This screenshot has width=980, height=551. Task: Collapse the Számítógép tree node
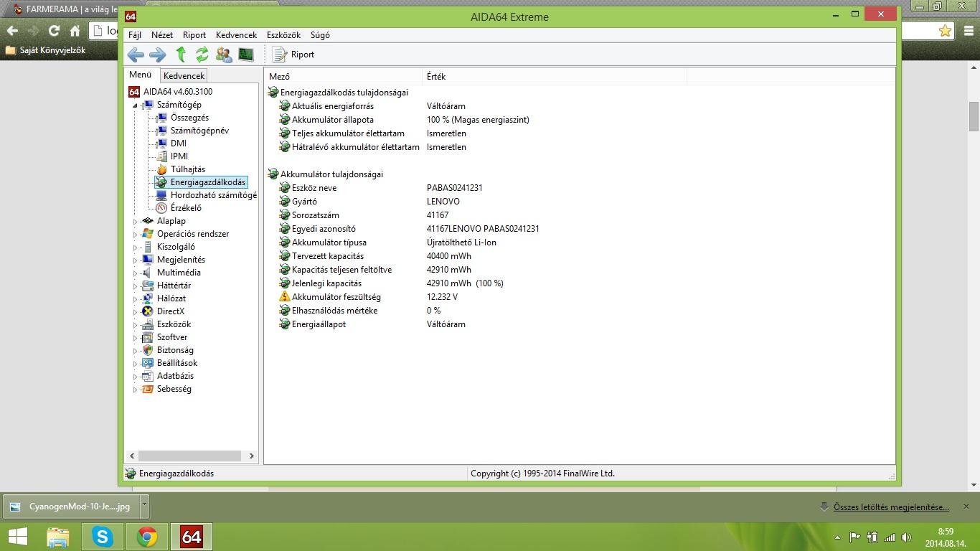tap(135, 105)
